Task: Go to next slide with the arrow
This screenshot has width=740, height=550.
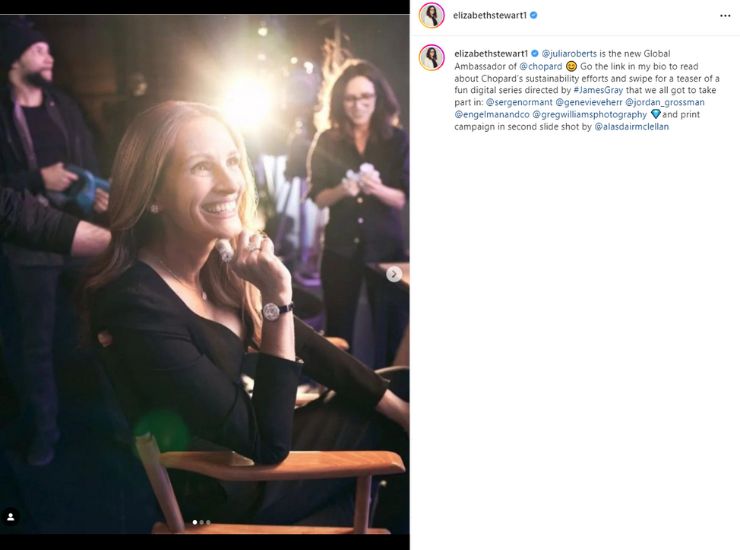Action: click(x=394, y=274)
